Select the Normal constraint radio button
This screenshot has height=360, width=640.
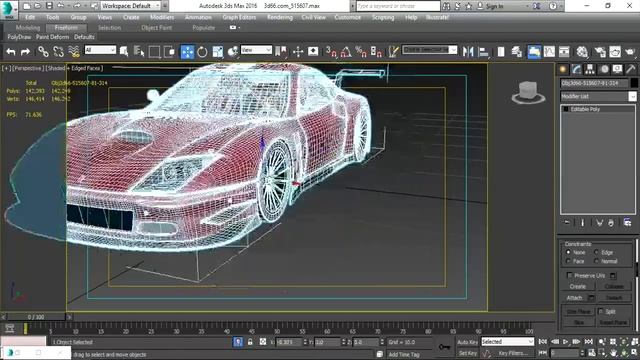(x=596, y=261)
